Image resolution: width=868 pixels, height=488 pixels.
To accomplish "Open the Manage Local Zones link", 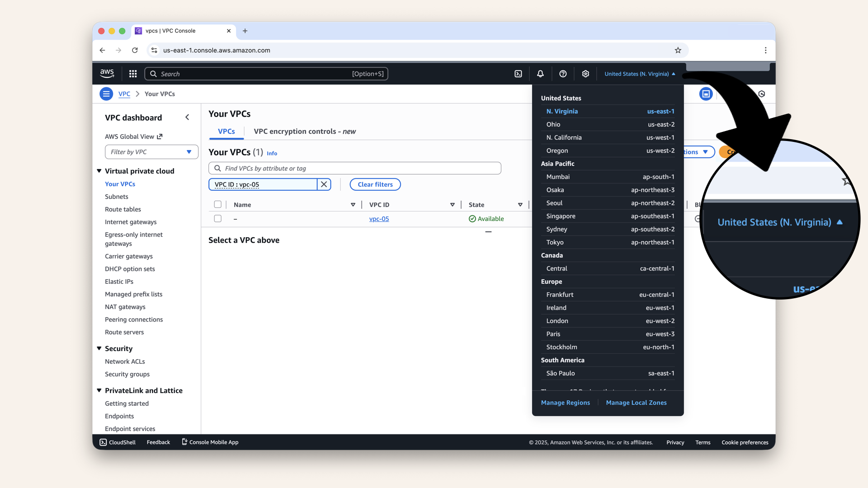I will pos(636,403).
